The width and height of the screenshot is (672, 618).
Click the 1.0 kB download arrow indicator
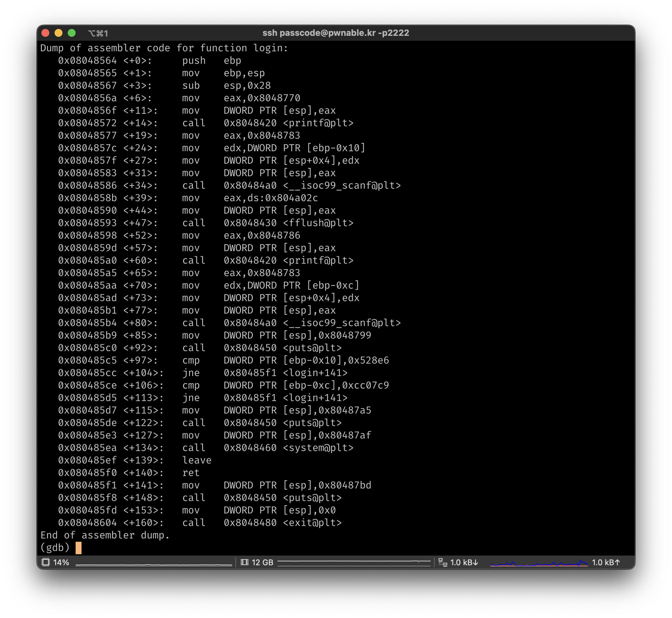tap(464, 562)
